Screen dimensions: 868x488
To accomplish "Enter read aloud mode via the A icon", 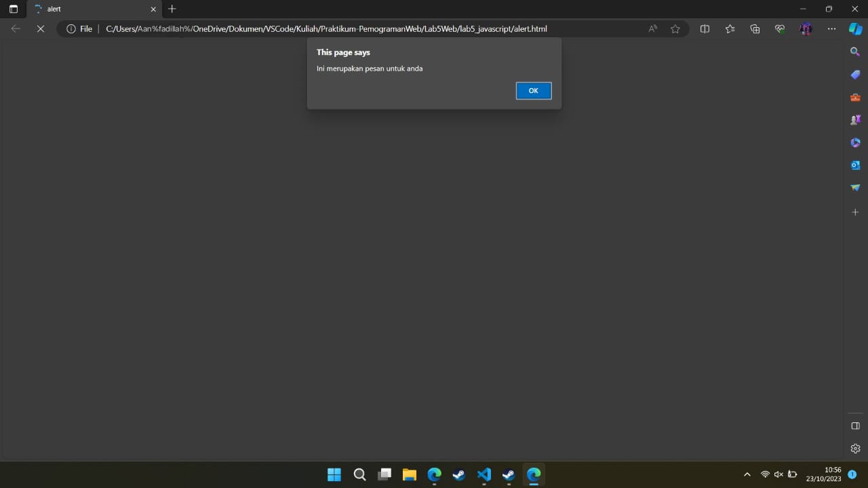I will tap(652, 28).
